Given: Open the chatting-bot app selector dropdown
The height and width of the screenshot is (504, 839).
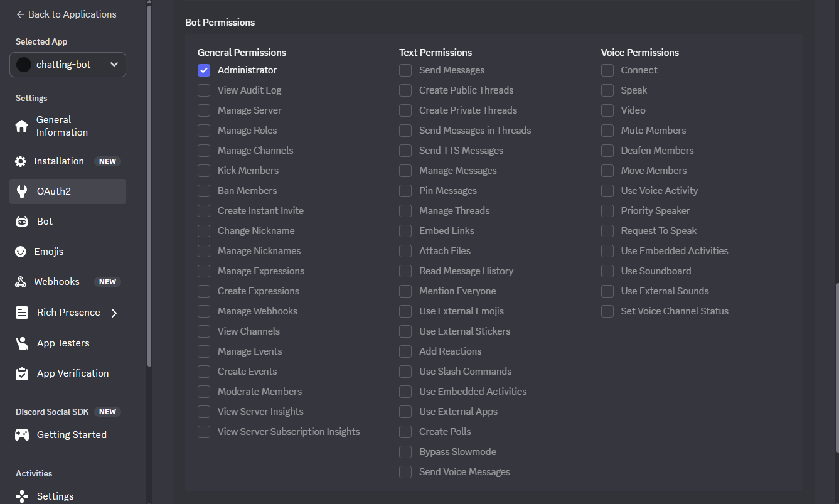Looking at the screenshot, I should [68, 65].
